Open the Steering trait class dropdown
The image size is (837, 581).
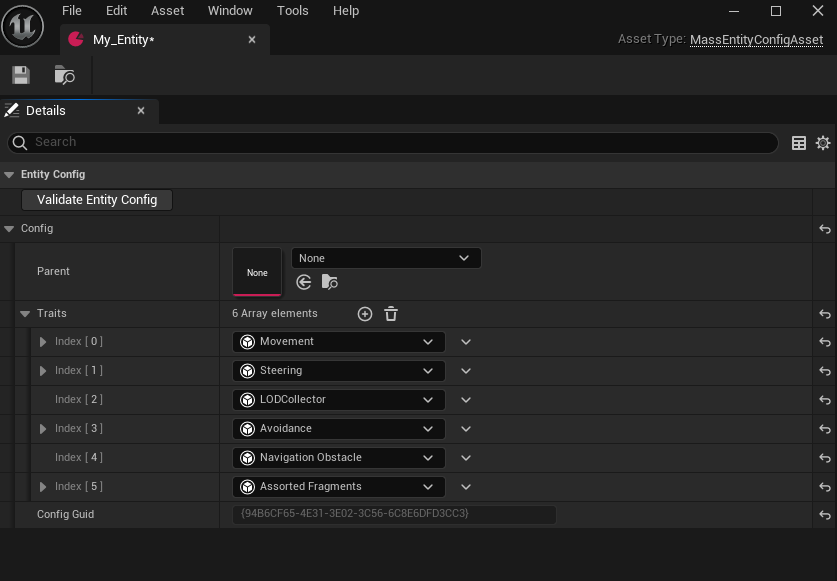tap(338, 371)
